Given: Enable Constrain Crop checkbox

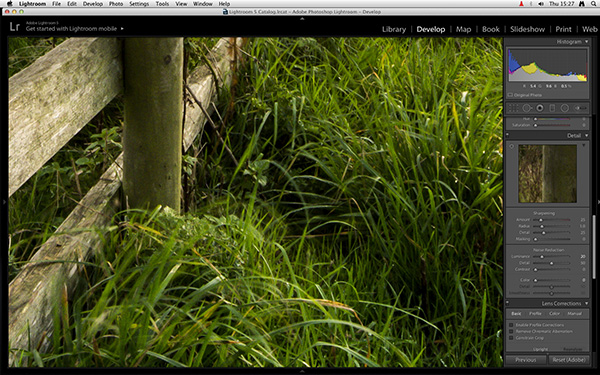Looking at the screenshot, I should click(511, 338).
